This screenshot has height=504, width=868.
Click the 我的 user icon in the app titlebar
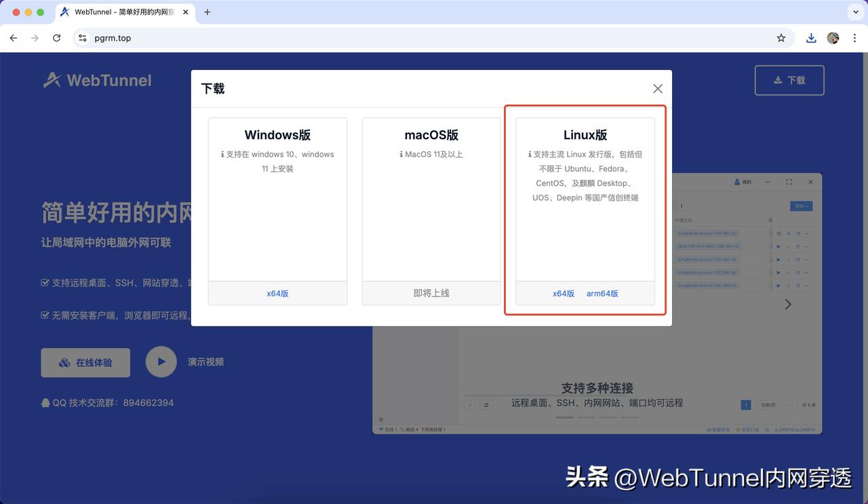[737, 182]
